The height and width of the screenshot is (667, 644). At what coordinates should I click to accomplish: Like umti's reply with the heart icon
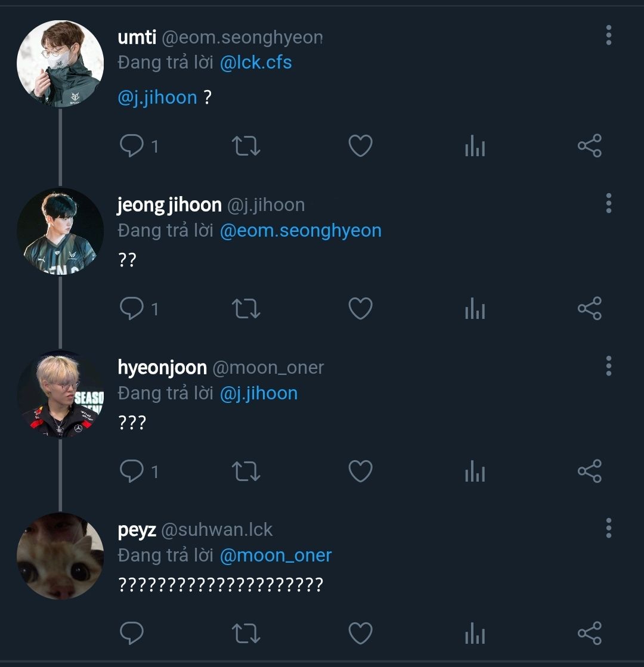point(360,146)
